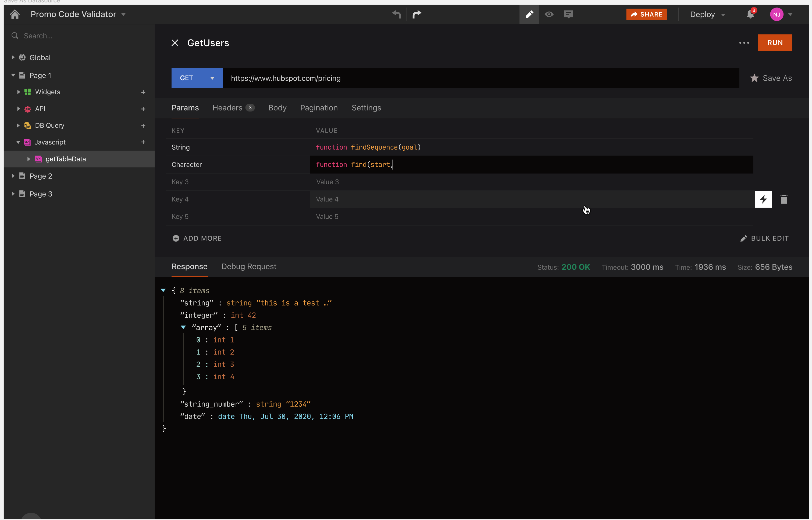Image resolution: width=812 pixels, height=520 pixels.
Task: Open the comments icon in top bar
Action: coord(568,14)
